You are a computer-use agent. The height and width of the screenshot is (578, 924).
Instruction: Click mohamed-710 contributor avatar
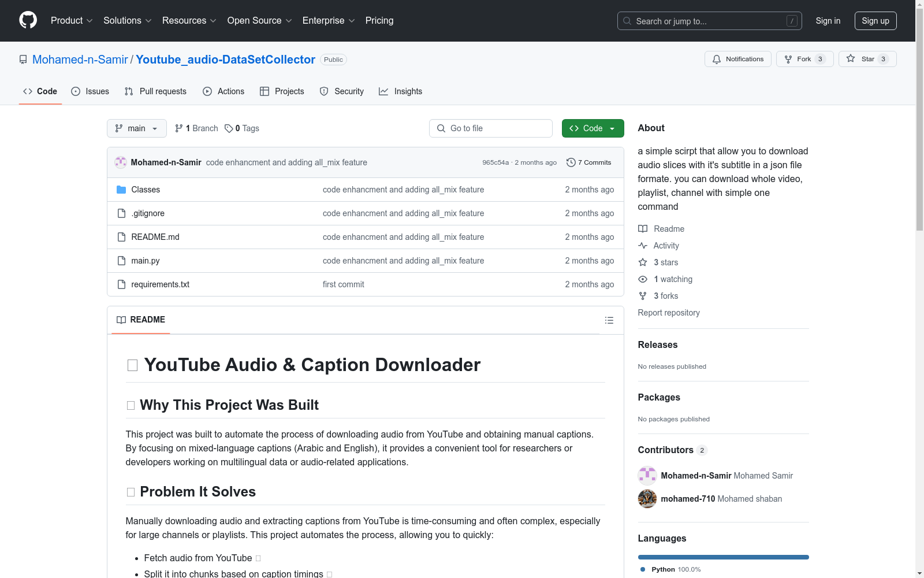click(x=647, y=499)
